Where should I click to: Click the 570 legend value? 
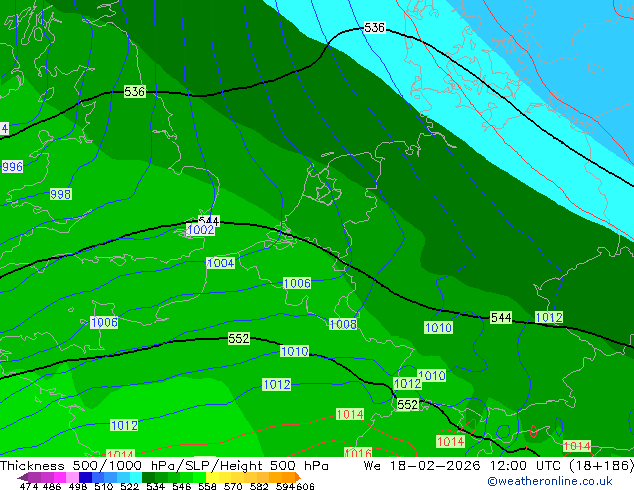(233, 486)
